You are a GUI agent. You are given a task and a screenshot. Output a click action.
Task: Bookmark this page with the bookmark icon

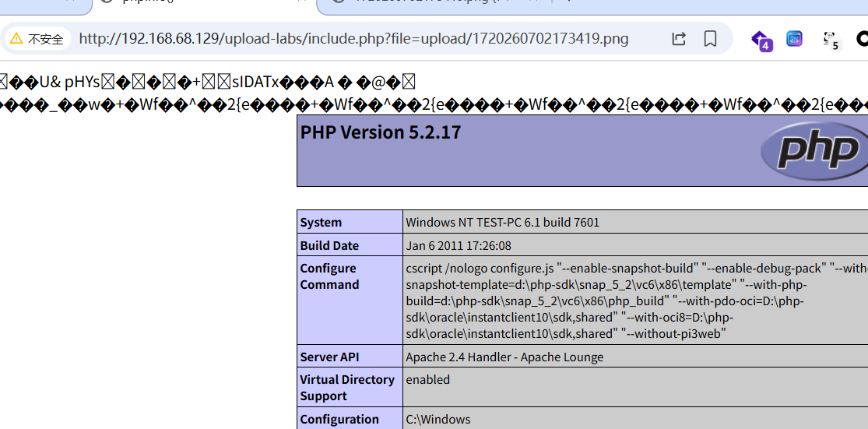coord(710,39)
